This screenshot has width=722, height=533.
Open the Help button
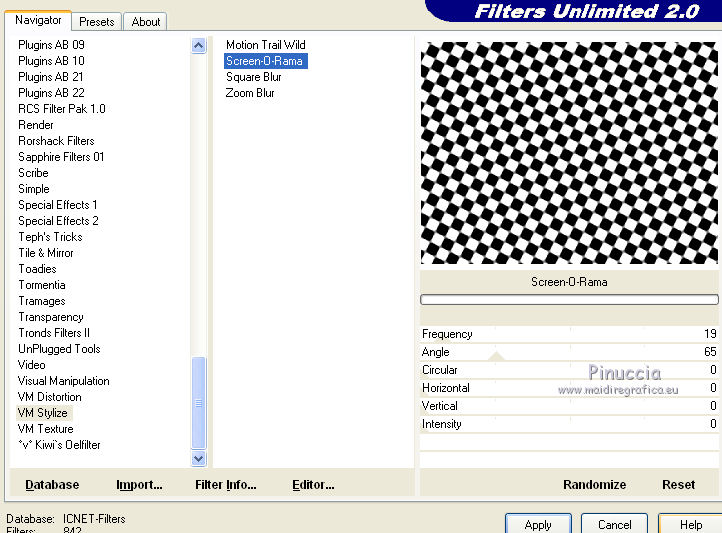pos(690,524)
